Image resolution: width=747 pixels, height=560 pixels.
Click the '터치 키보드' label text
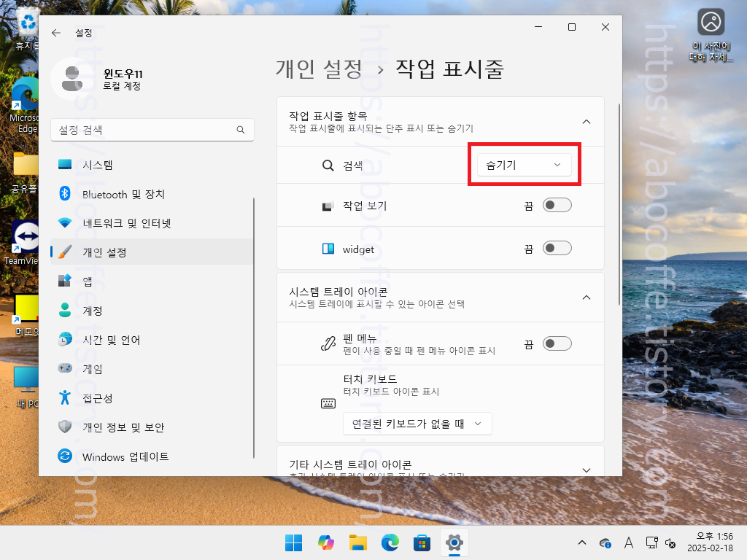click(370, 379)
